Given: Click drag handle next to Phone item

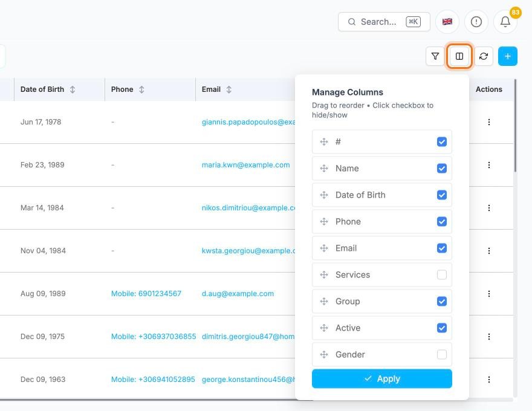Looking at the screenshot, I should (x=324, y=221).
